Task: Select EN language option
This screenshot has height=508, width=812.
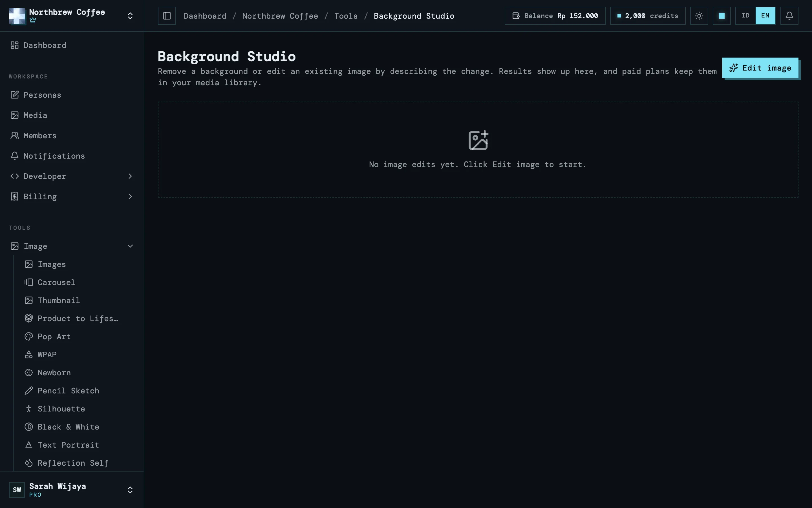Action: click(x=765, y=16)
